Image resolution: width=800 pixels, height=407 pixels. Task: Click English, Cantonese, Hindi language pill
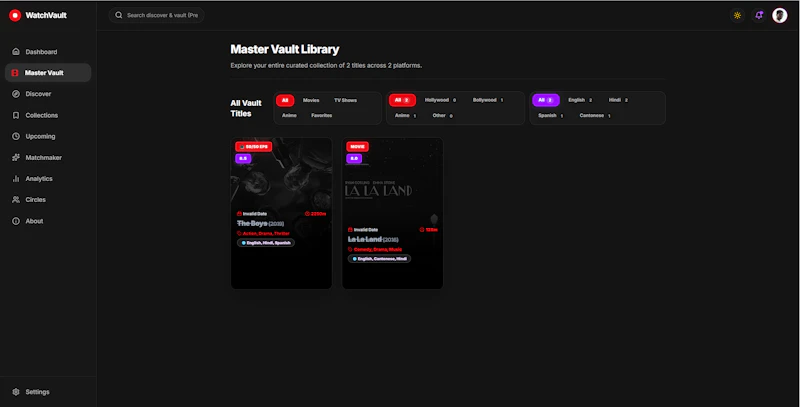coord(379,259)
